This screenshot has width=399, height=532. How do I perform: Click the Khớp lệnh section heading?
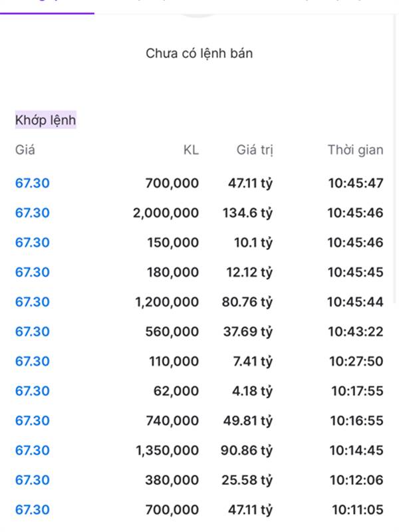[x=46, y=120]
